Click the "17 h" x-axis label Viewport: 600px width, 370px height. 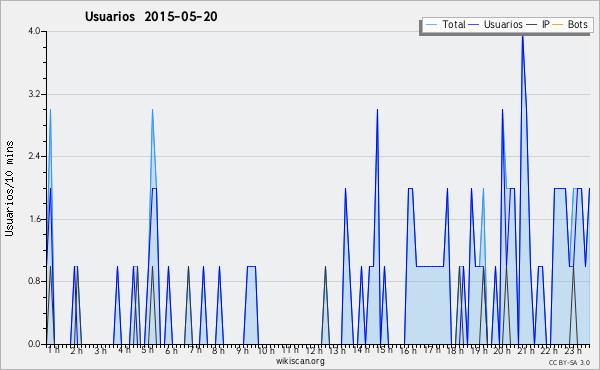point(432,350)
